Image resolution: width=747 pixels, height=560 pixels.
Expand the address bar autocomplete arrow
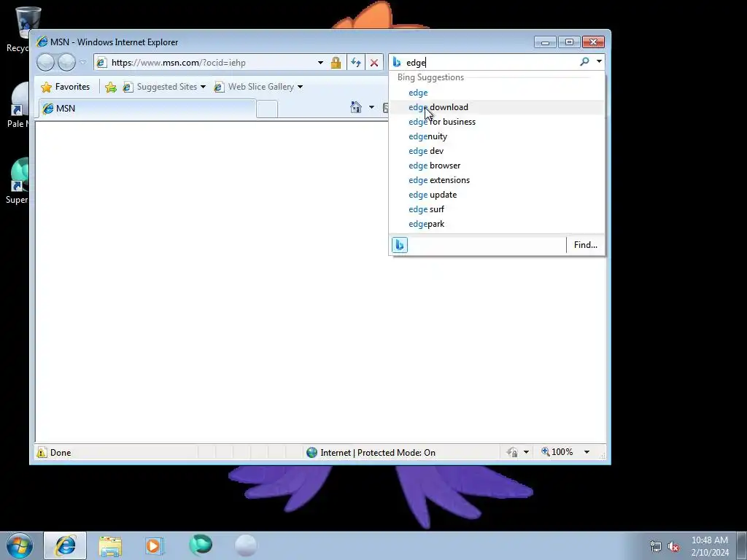click(320, 63)
